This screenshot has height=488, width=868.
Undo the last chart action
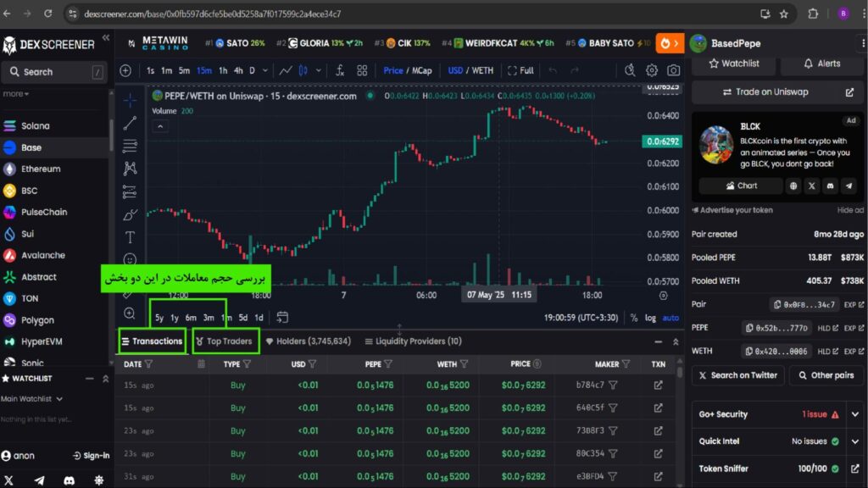(x=553, y=70)
